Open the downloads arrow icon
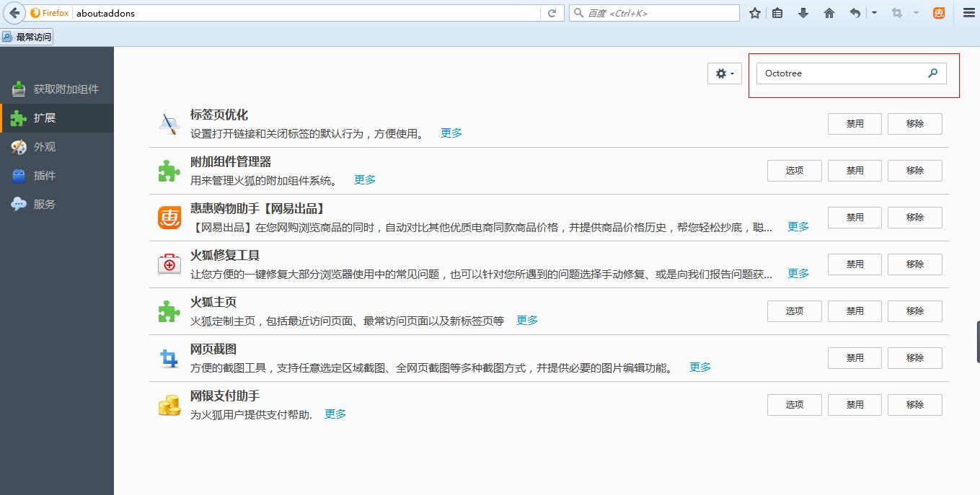The width and height of the screenshot is (980, 495). point(803,13)
